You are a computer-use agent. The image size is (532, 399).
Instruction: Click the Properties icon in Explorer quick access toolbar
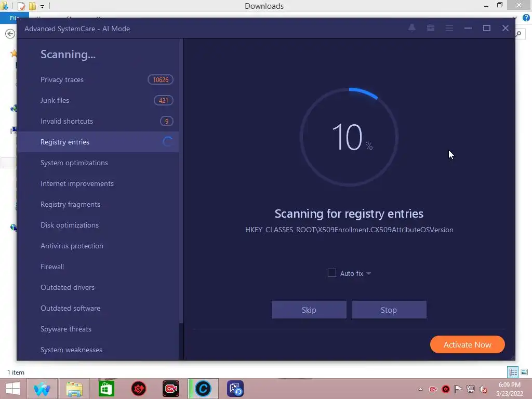(21, 6)
